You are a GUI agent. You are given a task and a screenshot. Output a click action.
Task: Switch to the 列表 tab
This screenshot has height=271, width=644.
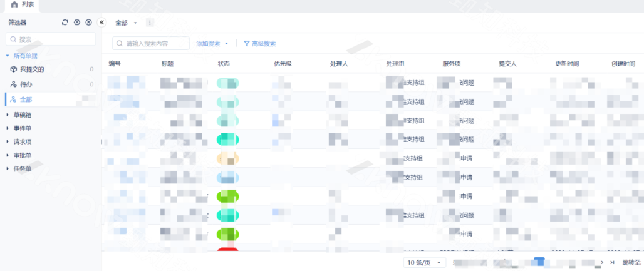pyautogui.click(x=23, y=5)
